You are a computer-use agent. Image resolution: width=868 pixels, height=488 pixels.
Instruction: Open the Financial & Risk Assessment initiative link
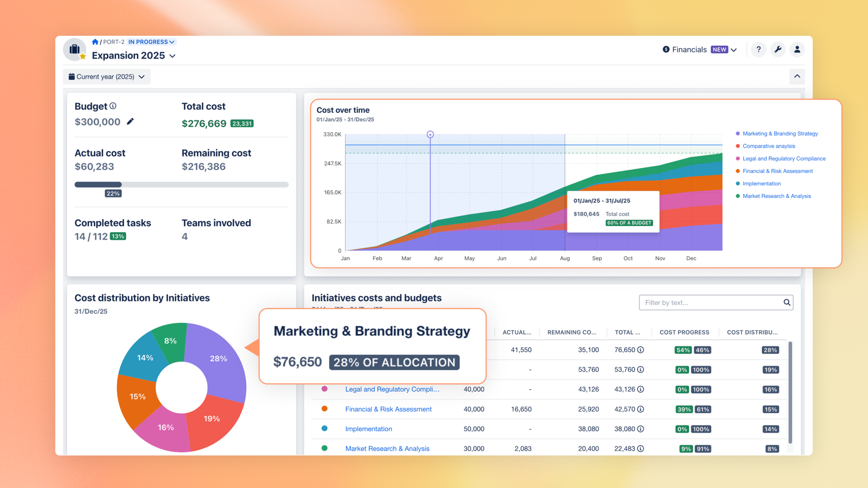tap(388, 409)
